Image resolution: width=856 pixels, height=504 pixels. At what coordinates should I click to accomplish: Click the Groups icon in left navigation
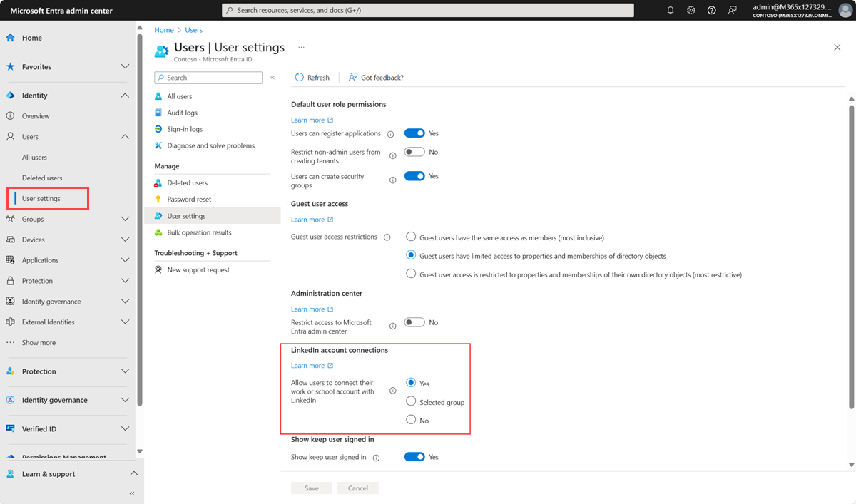tap(10, 219)
